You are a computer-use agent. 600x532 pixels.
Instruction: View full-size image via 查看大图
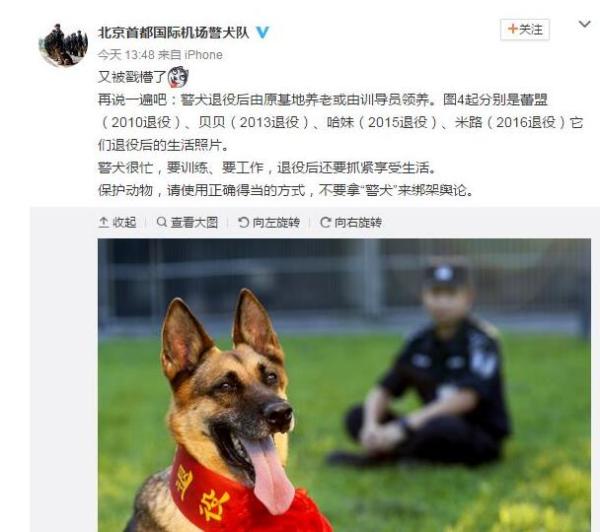[x=187, y=222]
